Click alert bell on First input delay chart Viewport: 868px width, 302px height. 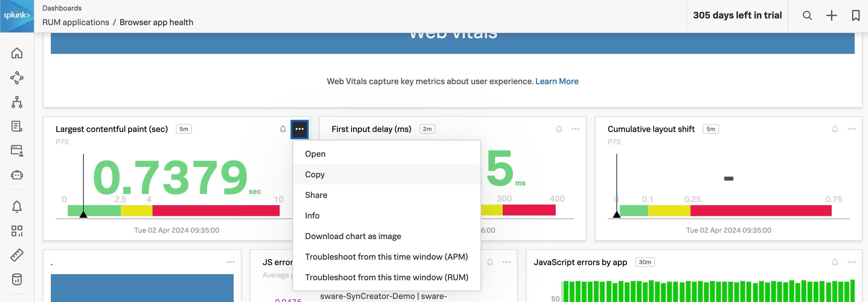tap(559, 129)
